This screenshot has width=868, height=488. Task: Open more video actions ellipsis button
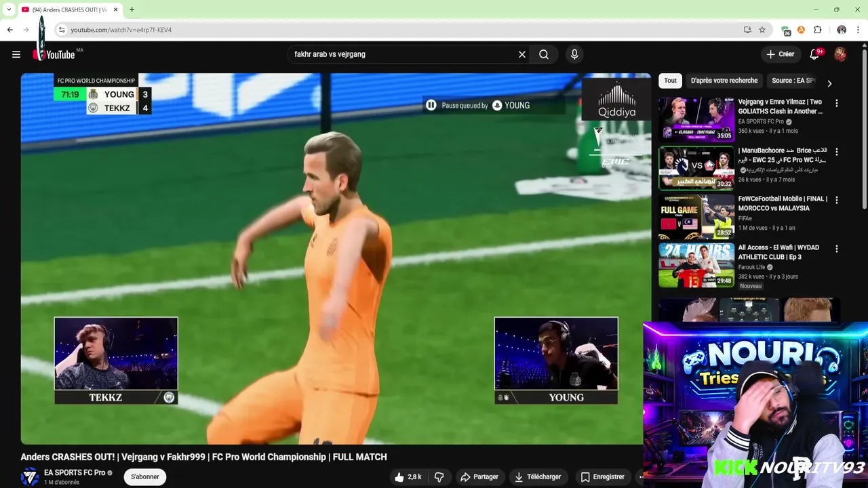coord(641,477)
